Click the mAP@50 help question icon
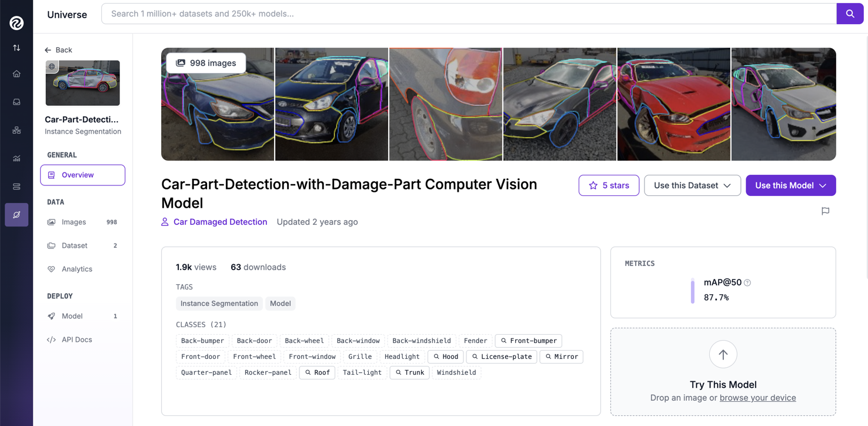 coord(747,282)
